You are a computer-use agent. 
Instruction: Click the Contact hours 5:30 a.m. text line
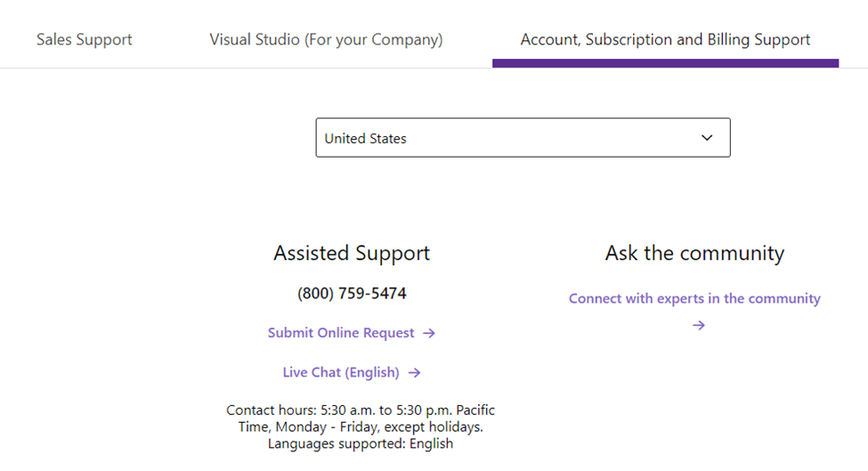click(x=361, y=410)
